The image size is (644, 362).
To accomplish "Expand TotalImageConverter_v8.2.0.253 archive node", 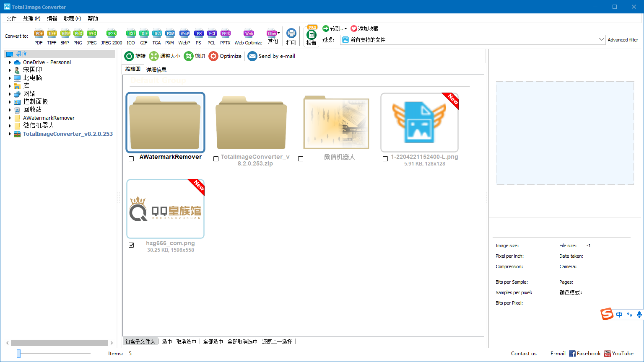I will (x=10, y=134).
